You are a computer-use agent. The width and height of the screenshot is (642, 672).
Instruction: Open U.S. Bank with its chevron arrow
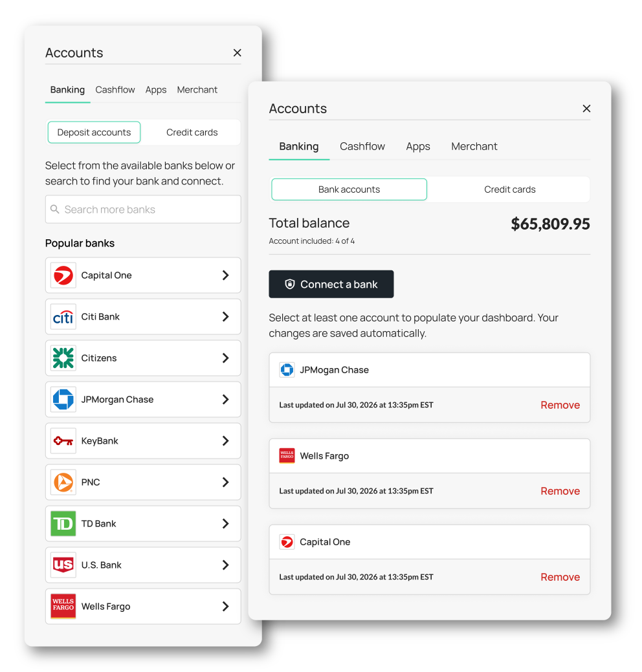tap(226, 565)
